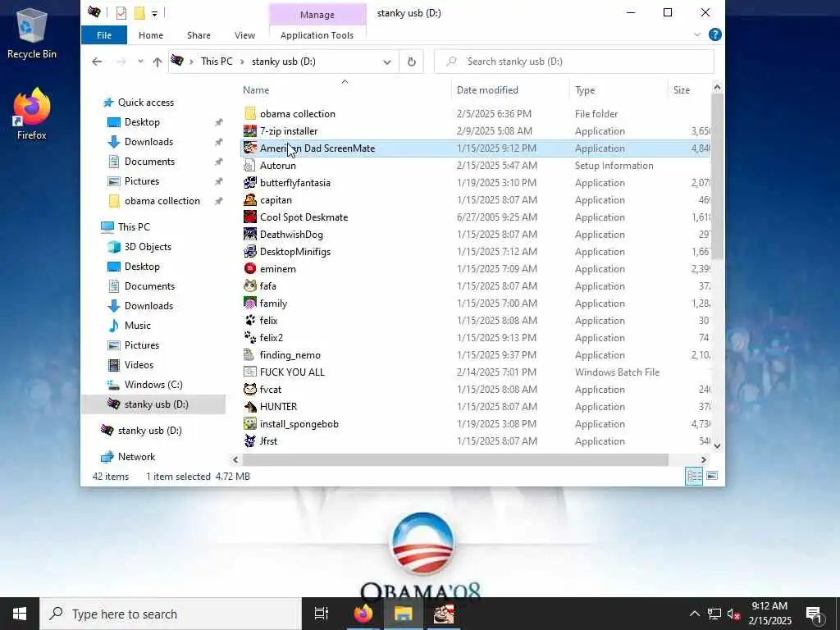Select the family application icon
Screen dimensions: 840x630
pos(250,304)
